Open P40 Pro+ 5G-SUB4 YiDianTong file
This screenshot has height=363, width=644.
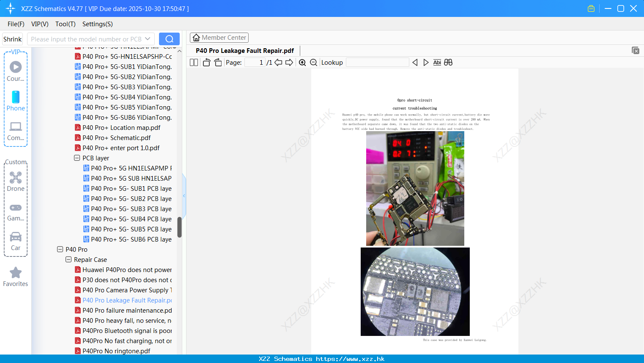click(x=123, y=97)
